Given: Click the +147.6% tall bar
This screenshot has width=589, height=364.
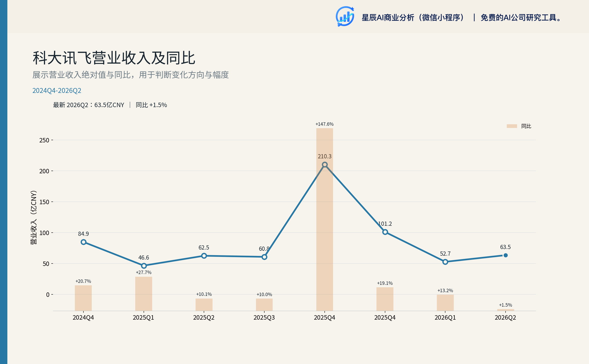Looking at the screenshot, I should 325,219.
